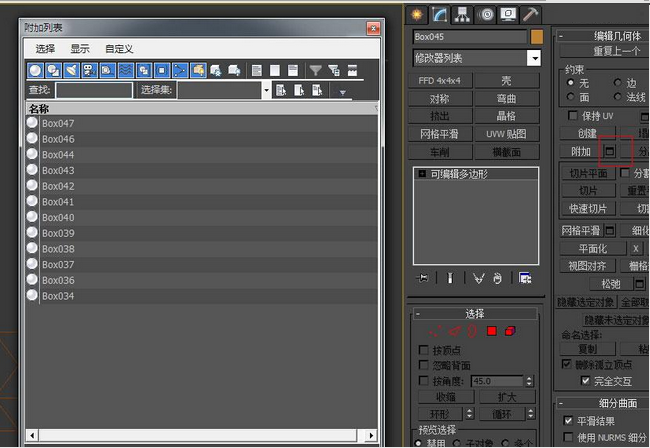The image size is (650, 448).
Task: Click the Pin Stack icon
Action: [422, 278]
